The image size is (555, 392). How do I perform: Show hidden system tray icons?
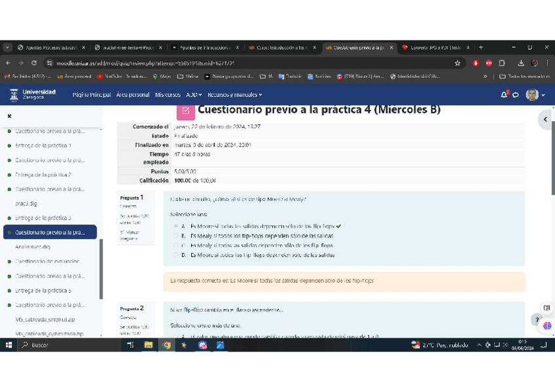point(478,345)
